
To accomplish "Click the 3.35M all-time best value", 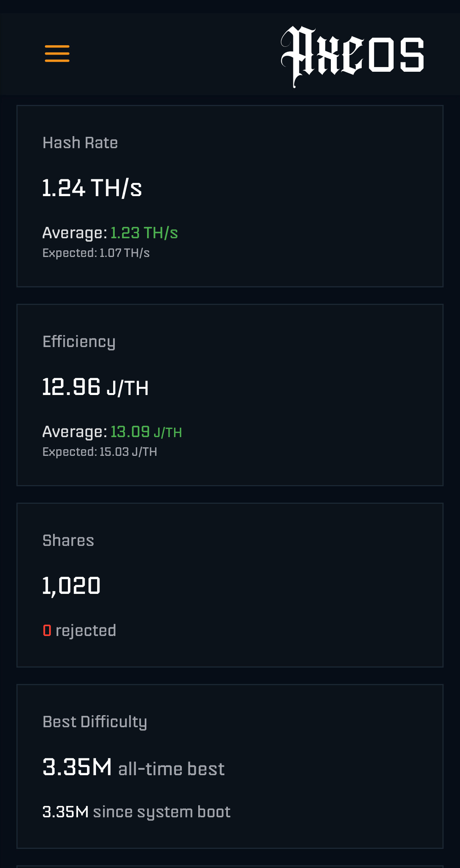I will pyautogui.click(x=77, y=767).
